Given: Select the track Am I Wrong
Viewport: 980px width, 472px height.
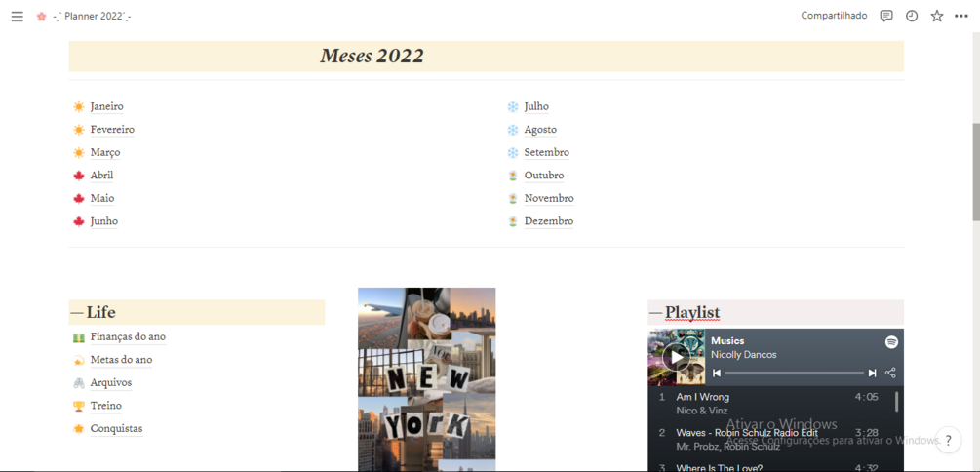Looking at the screenshot, I should coord(702,397).
